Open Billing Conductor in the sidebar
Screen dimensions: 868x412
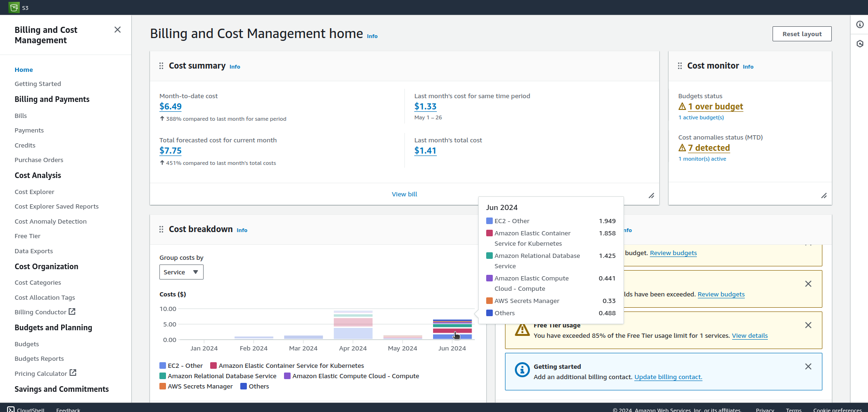tap(45, 312)
